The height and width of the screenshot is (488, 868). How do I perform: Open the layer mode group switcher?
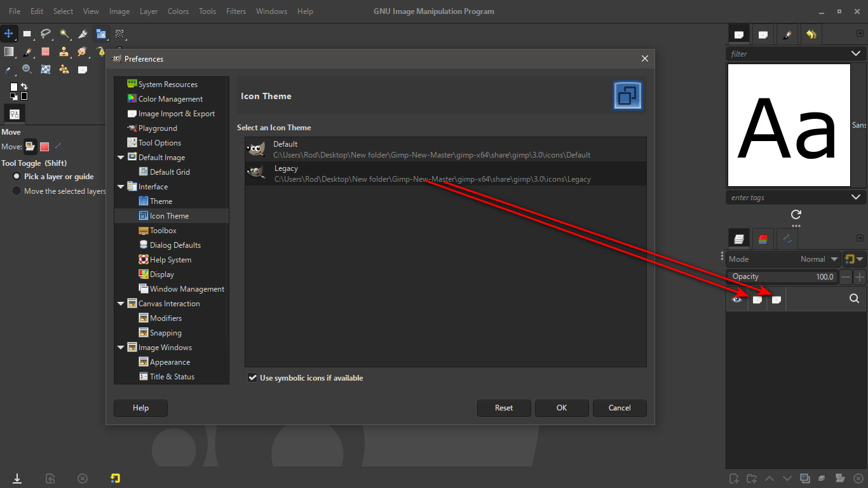pos(854,259)
